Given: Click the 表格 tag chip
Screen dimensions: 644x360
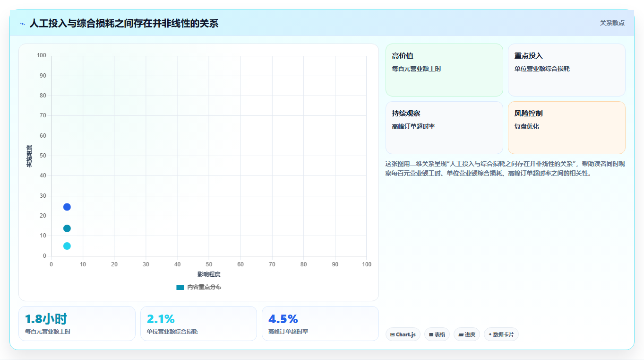Looking at the screenshot, I should pos(437,334).
